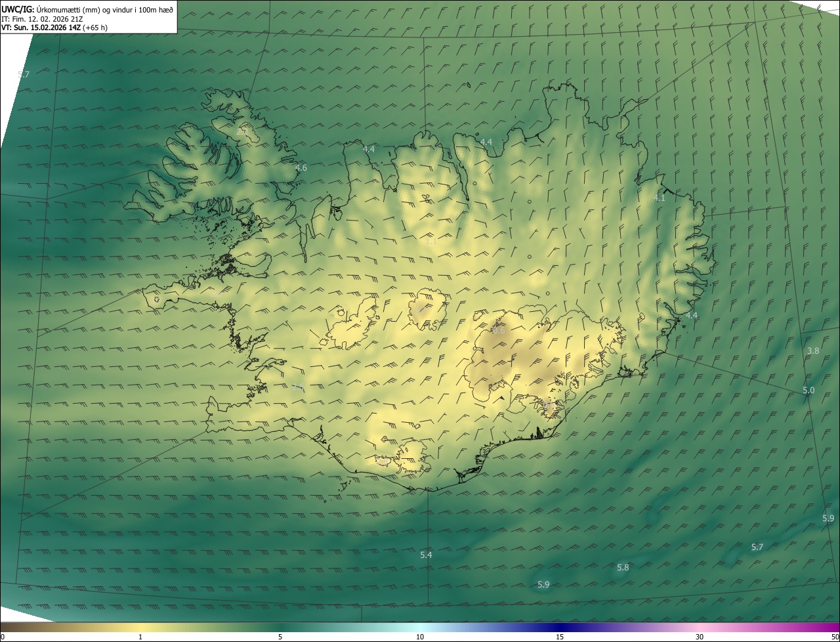Click the title text 'Úrkomumætti (mm) og vindur í 100m hæð'
The width and height of the screenshot is (840, 642).
pos(105,9)
